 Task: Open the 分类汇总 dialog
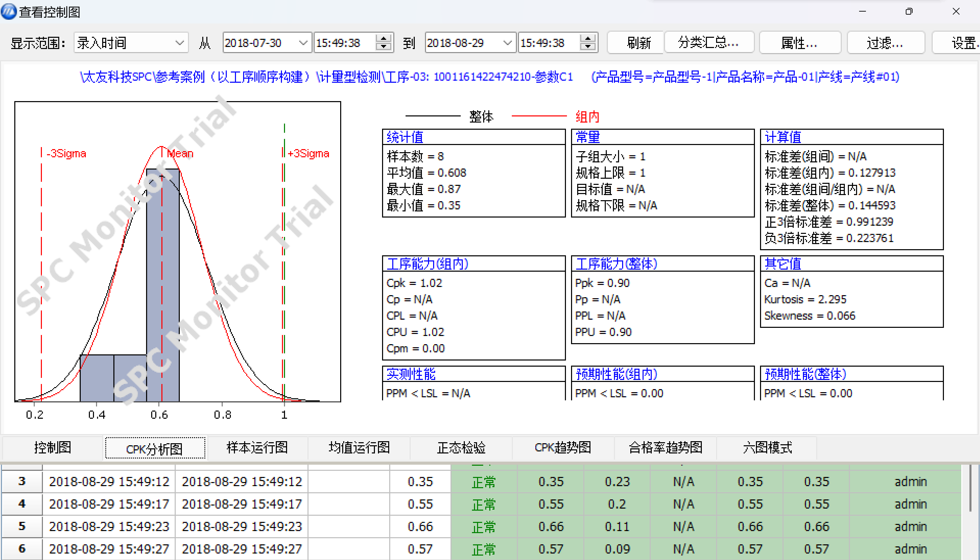coord(709,42)
